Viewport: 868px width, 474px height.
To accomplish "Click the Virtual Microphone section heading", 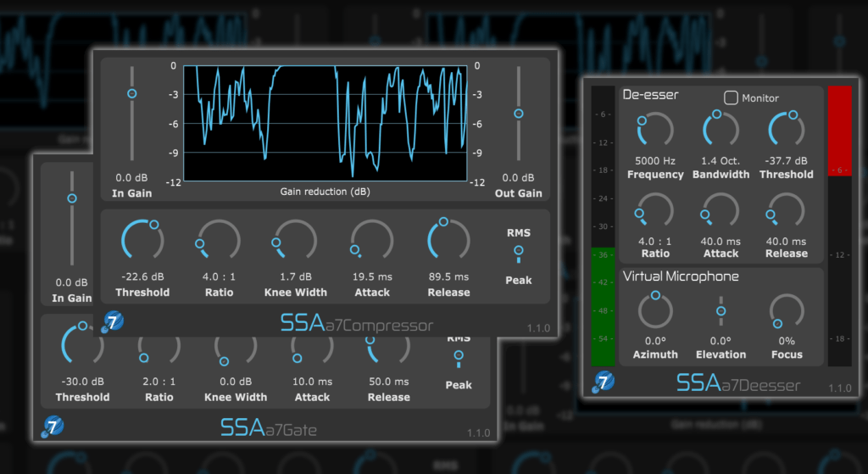I will pyautogui.click(x=681, y=276).
